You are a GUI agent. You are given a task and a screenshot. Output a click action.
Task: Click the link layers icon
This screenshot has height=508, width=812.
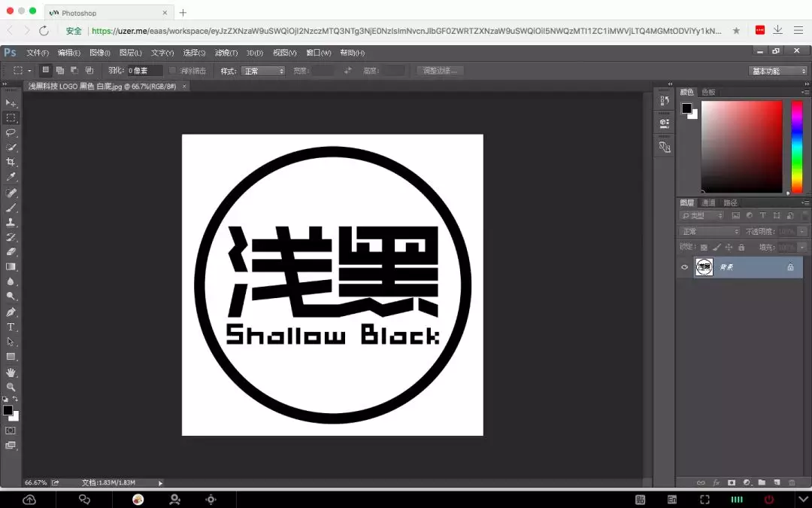[701, 482]
